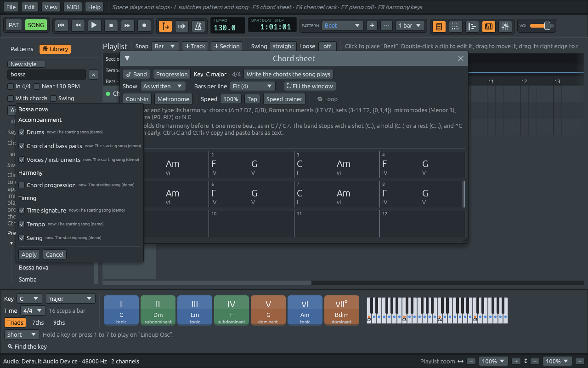Screen dimensions: 588x368
Task: Click the Record button in transport
Action: coord(144,26)
